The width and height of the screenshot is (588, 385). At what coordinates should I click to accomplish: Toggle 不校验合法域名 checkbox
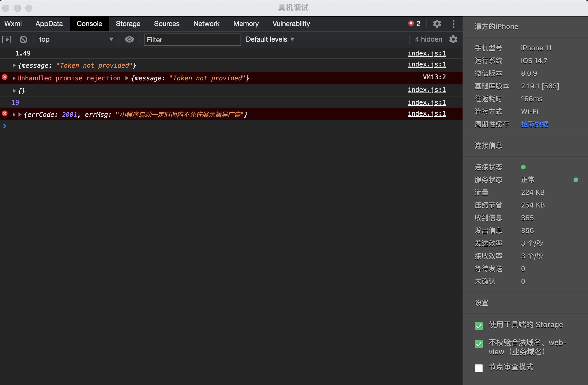click(479, 344)
